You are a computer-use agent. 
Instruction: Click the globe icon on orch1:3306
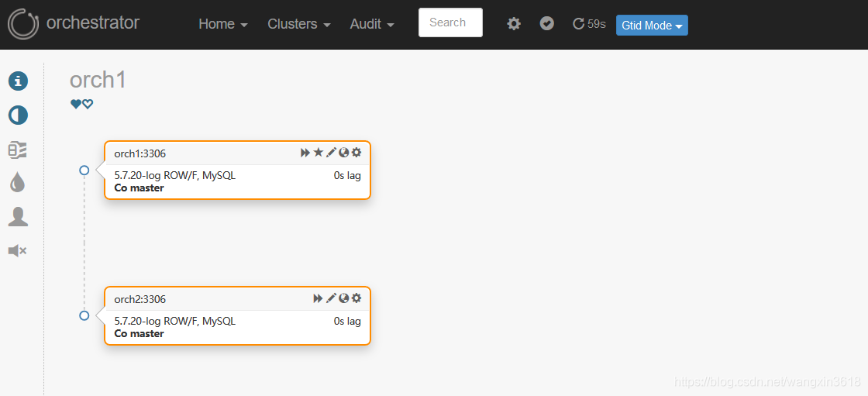coord(344,153)
